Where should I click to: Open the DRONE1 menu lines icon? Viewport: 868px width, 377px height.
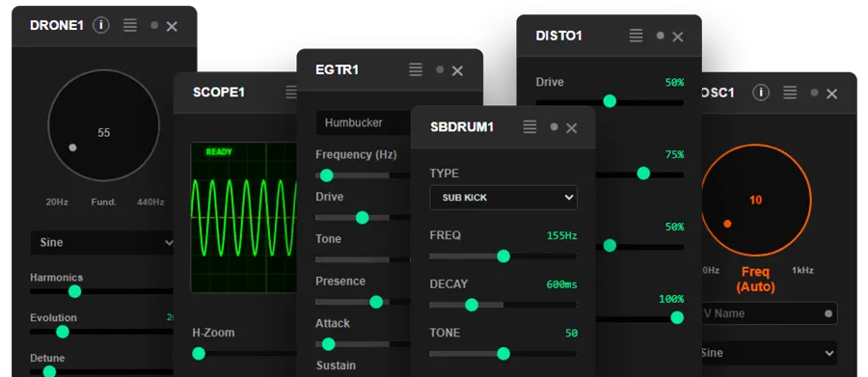click(x=130, y=25)
